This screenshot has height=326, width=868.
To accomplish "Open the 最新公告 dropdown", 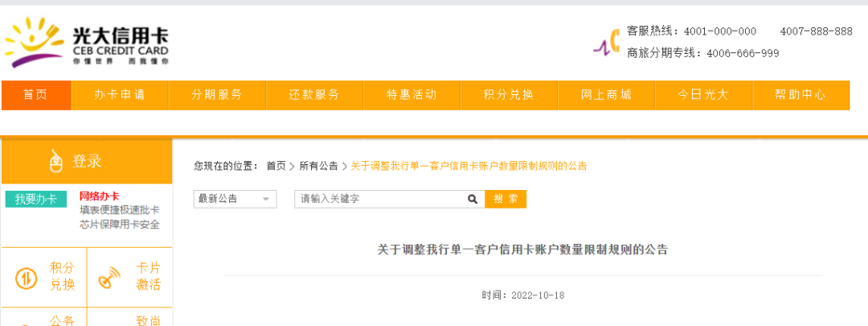I will (235, 199).
